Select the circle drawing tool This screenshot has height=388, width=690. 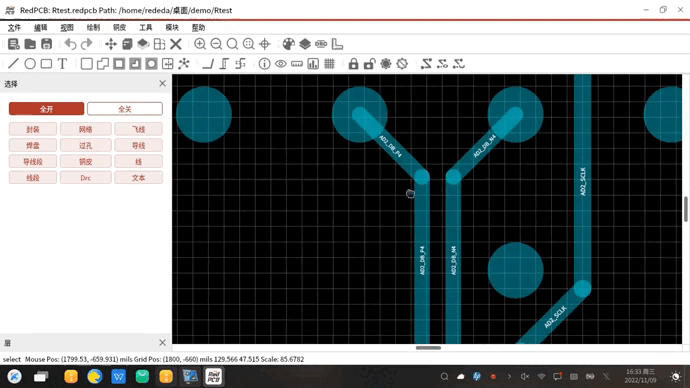30,64
